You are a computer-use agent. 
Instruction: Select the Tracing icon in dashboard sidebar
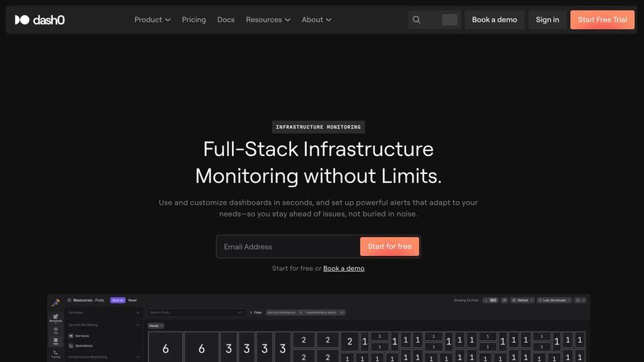click(x=56, y=354)
